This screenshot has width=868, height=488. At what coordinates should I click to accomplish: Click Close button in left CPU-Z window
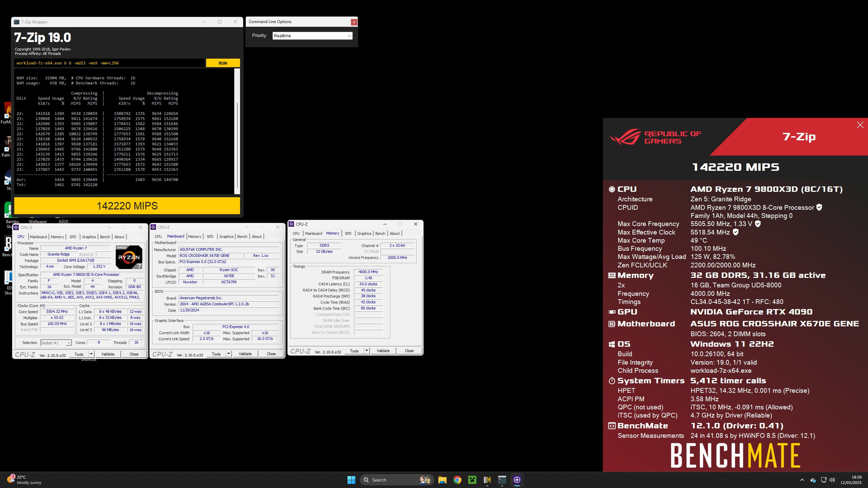(134, 354)
